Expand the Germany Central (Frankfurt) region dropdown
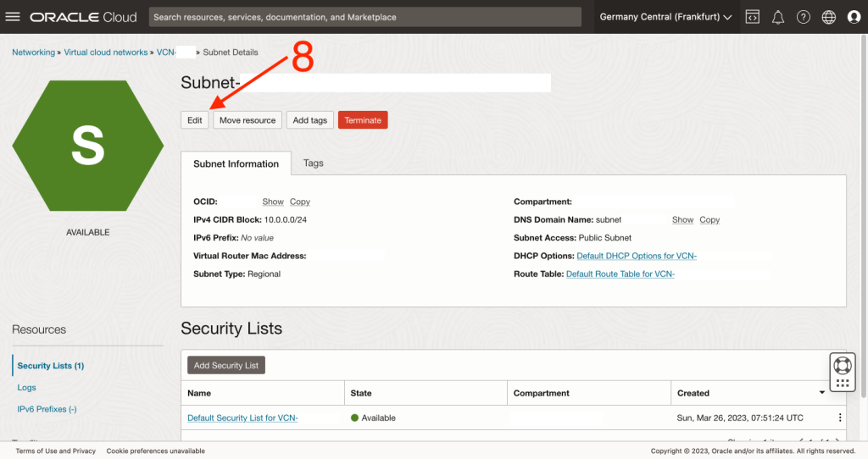The width and height of the screenshot is (868, 459). [x=665, y=17]
